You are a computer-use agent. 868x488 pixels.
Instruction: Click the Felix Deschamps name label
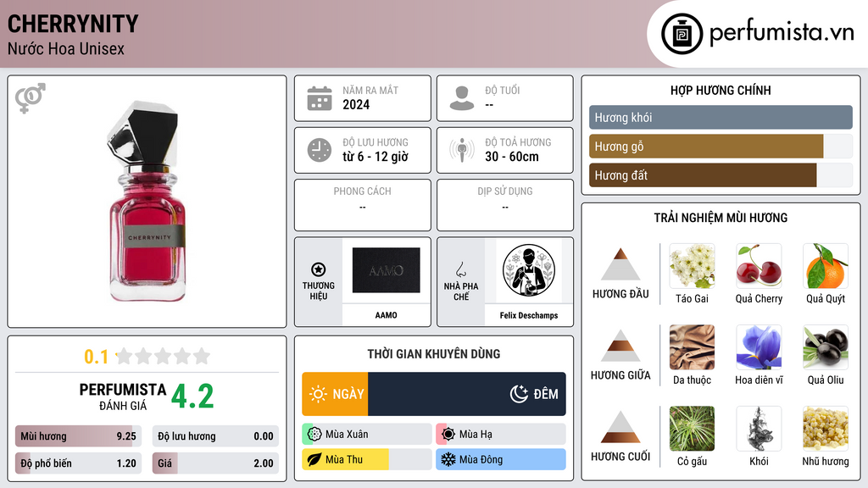click(529, 315)
